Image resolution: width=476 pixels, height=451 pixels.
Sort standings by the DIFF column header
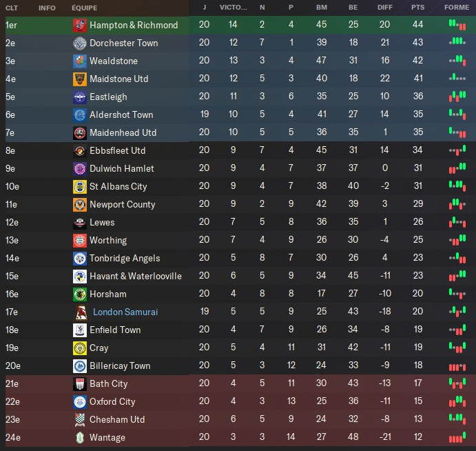pos(386,8)
